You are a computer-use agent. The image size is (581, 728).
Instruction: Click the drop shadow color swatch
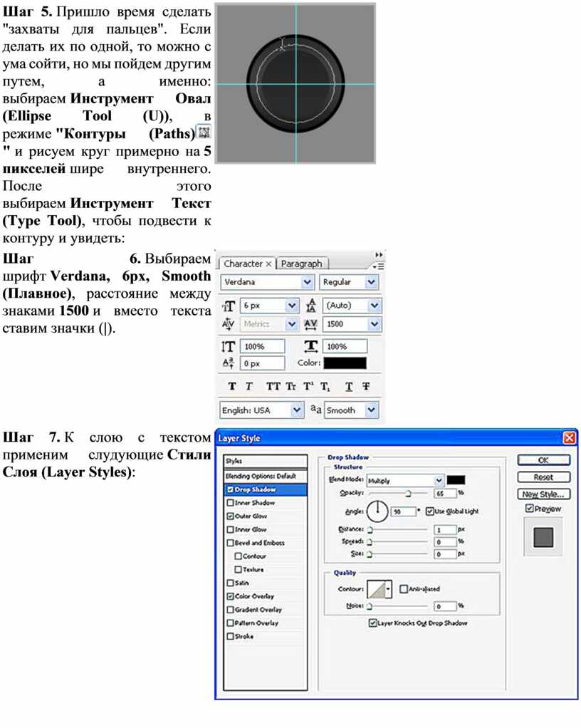(x=456, y=480)
